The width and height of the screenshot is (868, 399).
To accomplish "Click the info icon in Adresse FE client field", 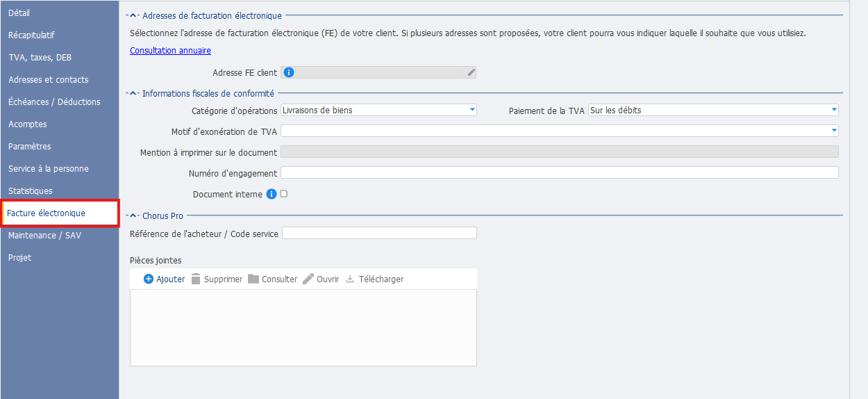I will coord(290,72).
